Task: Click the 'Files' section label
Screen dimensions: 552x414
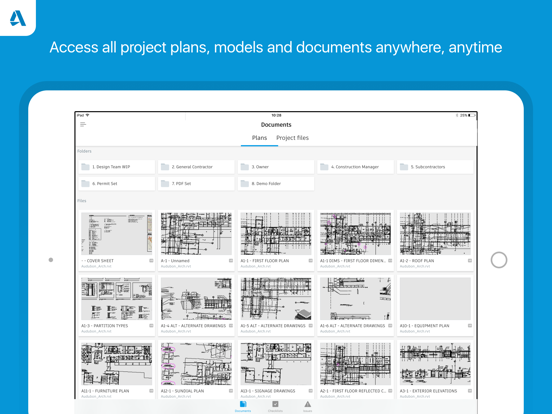Action: click(x=82, y=201)
